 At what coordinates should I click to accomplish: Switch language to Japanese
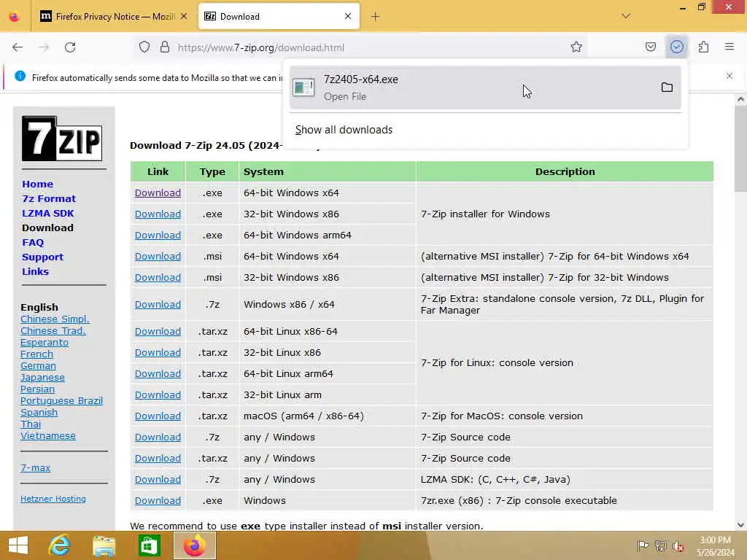(42, 378)
